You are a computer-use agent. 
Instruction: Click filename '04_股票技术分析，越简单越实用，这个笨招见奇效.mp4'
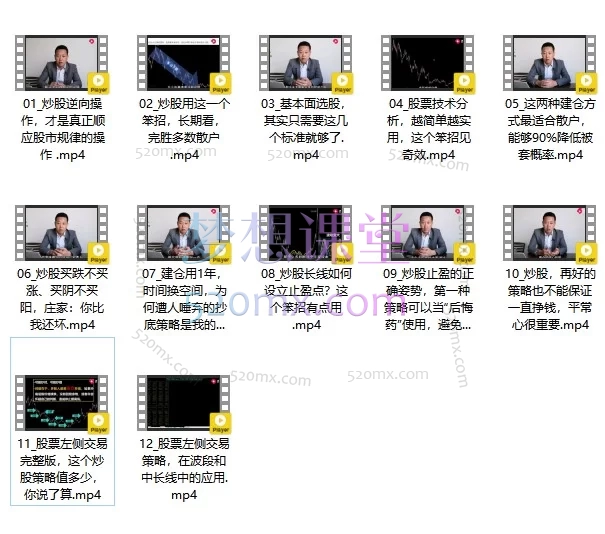click(x=428, y=129)
